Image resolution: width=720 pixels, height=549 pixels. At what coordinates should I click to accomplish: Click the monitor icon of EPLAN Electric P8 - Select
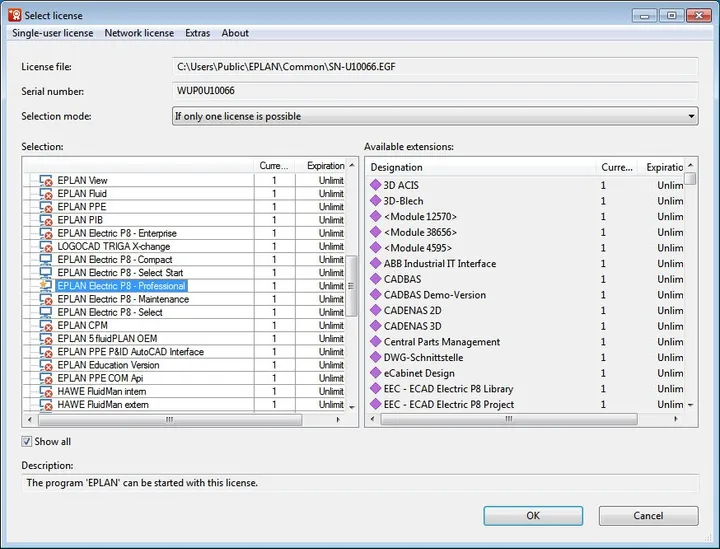coord(46,312)
